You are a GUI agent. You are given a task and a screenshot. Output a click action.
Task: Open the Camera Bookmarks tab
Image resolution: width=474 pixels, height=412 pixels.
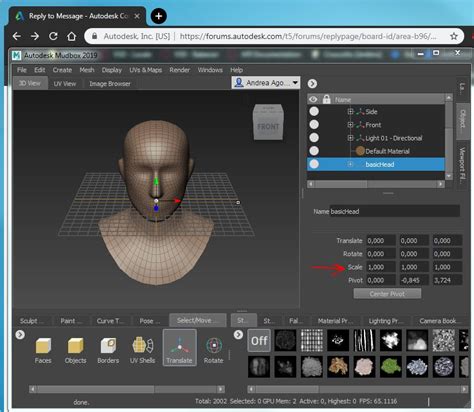click(x=439, y=321)
